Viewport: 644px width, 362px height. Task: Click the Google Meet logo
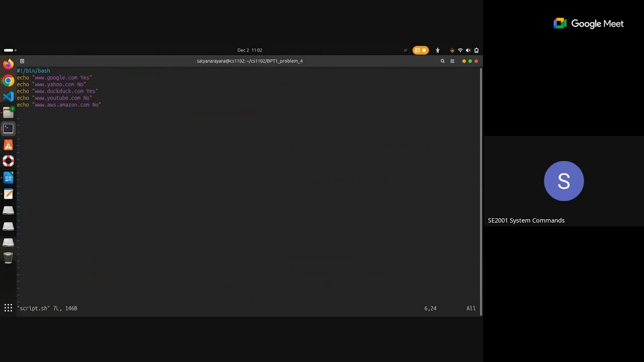point(589,24)
